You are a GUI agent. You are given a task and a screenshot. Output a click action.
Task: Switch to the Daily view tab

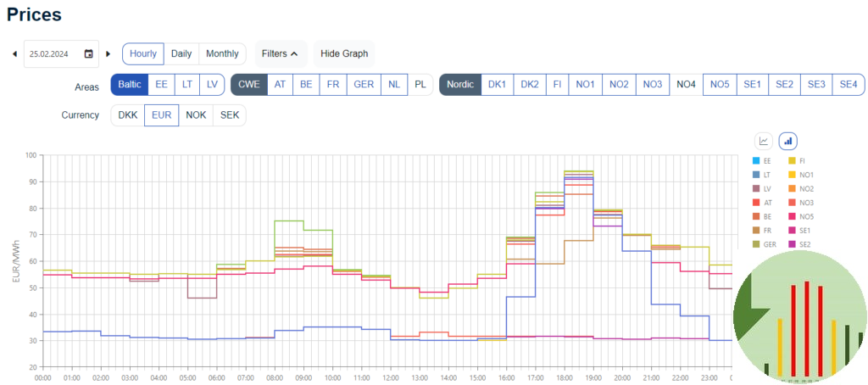(181, 53)
